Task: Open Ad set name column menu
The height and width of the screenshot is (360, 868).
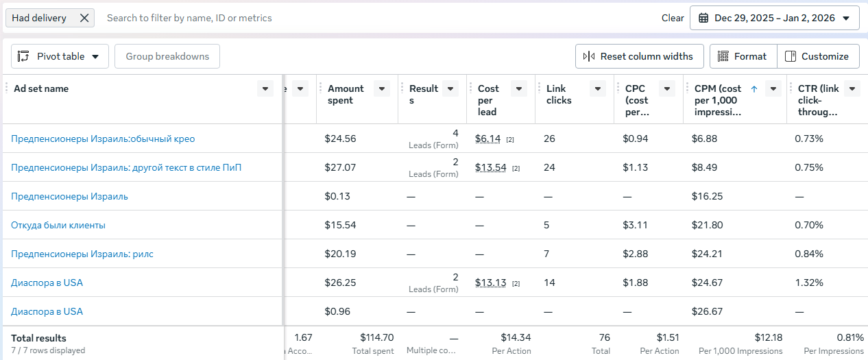Action: pyautogui.click(x=265, y=88)
